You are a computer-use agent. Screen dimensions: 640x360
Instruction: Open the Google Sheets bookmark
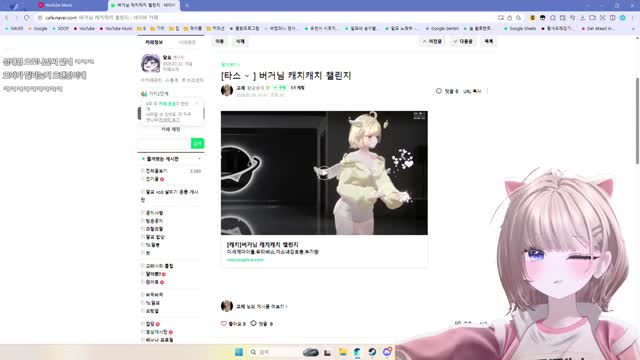pos(520,29)
